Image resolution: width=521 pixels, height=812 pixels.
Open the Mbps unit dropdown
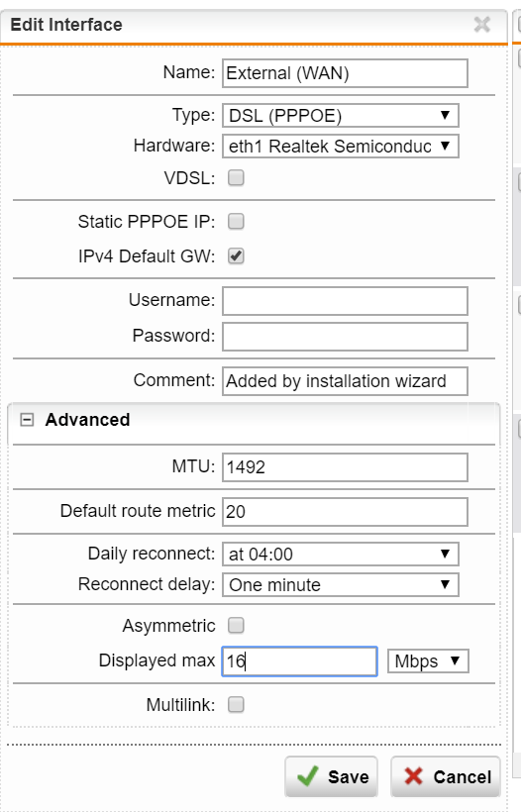click(428, 661)
